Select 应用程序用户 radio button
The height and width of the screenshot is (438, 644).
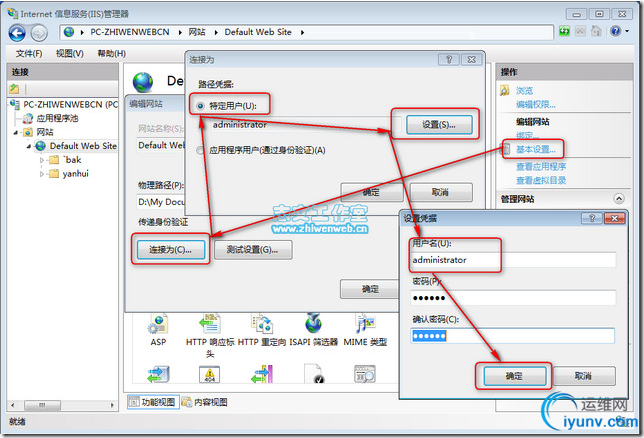coord(200,150)
